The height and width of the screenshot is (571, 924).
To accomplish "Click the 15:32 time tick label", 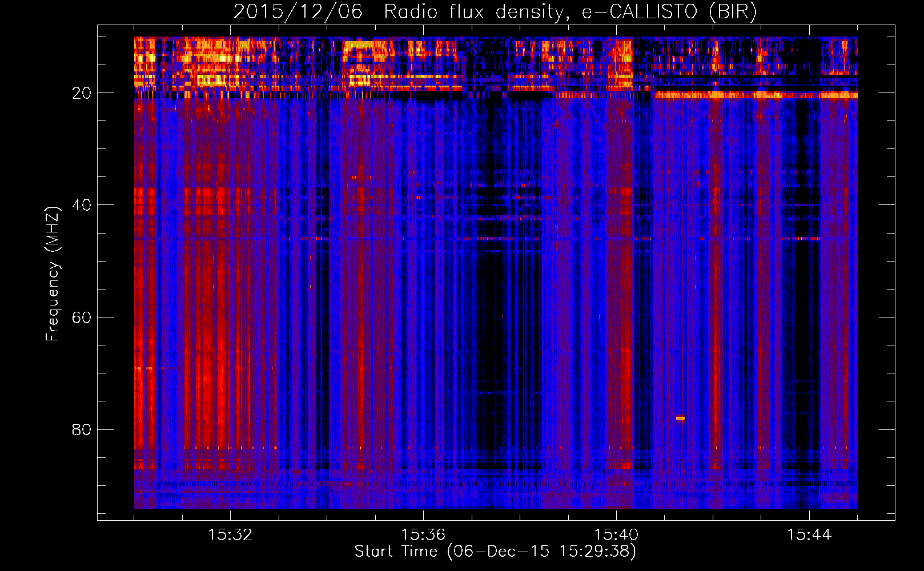I will click(x=230, y=535).
